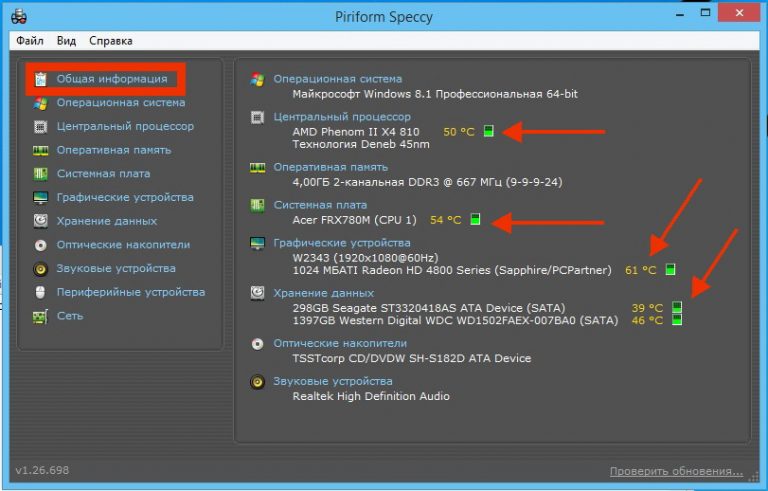768x491 pixels.
Task: Click the green temperature indicator beside 46 °C
Action: tap(677, 320)
